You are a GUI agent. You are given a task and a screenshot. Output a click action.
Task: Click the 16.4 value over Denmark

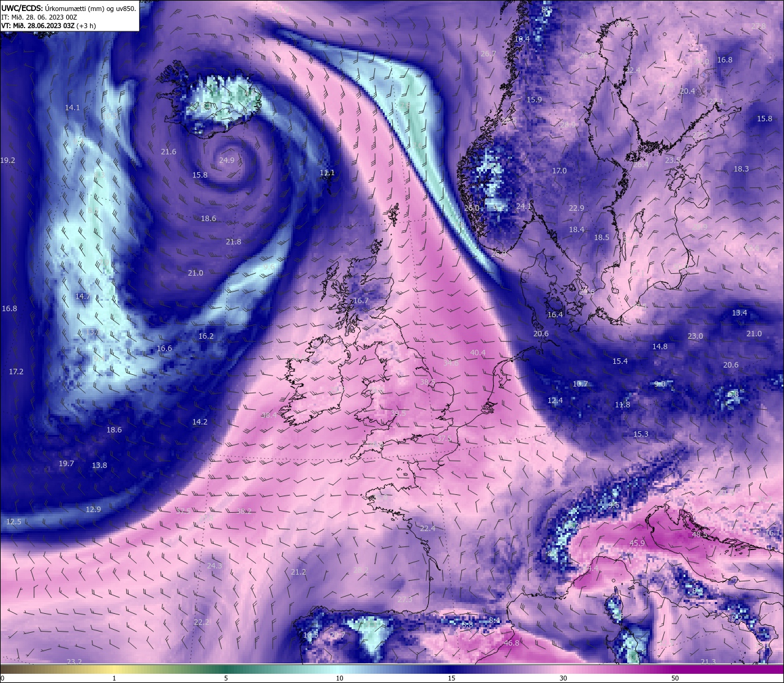(x=555, y=315)
